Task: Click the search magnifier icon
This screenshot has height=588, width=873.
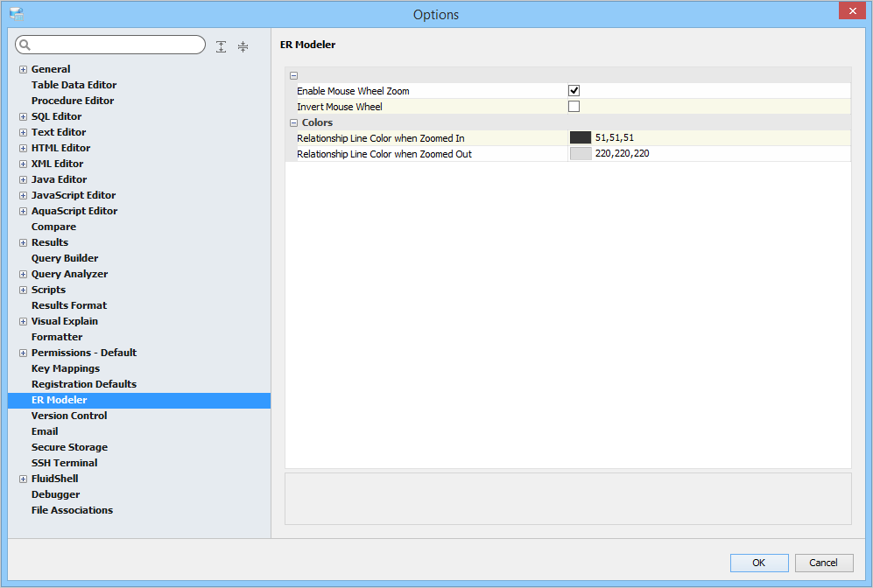Action: [25, 45]
